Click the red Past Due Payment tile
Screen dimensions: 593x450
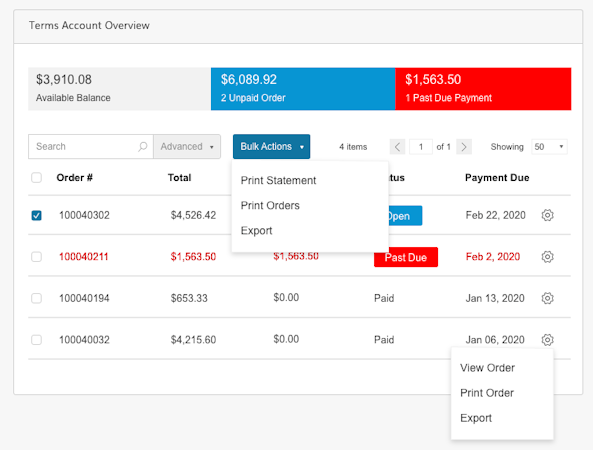tap(483, 89)
